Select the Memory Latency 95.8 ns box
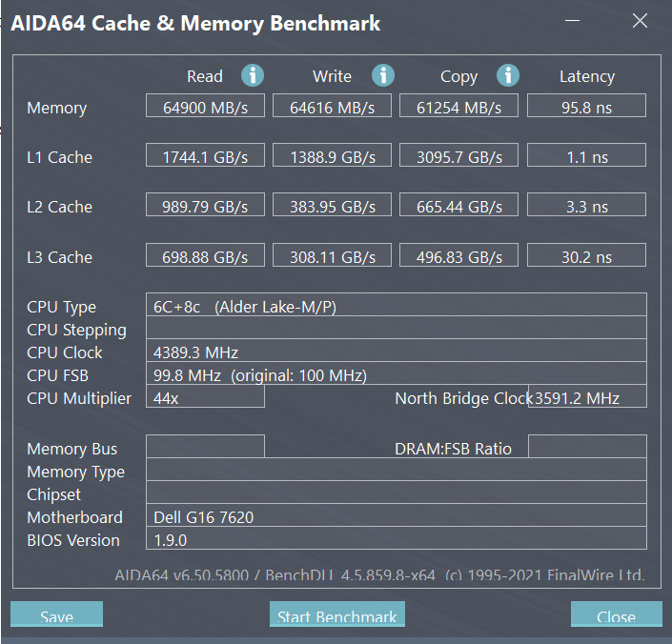This screenshot has height=644, width=672. pyautogui.click(x=586, y=107)
